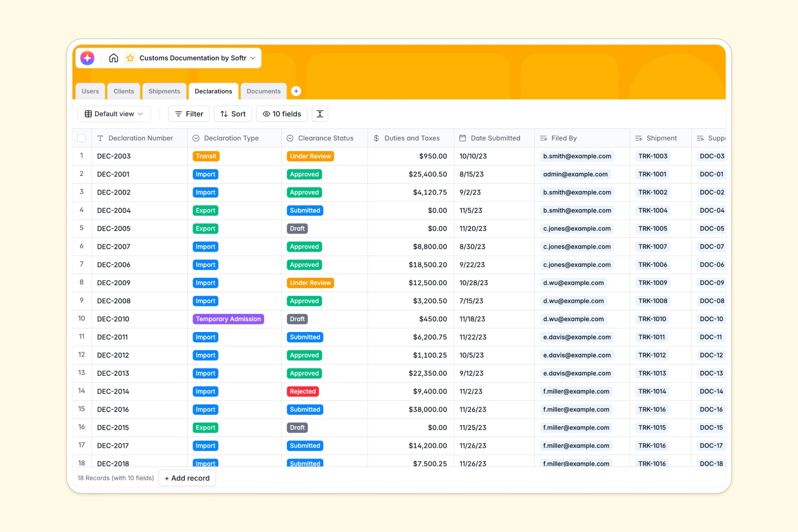
Task: Click the Transit tag in DEC-2003 row
Action: coord(206,156)
